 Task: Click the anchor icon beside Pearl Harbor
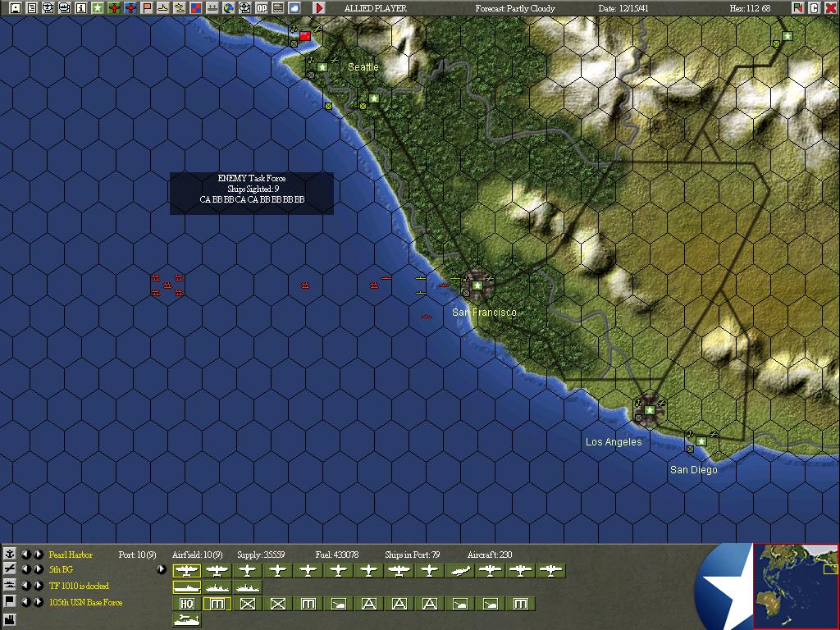pos(9,554)
